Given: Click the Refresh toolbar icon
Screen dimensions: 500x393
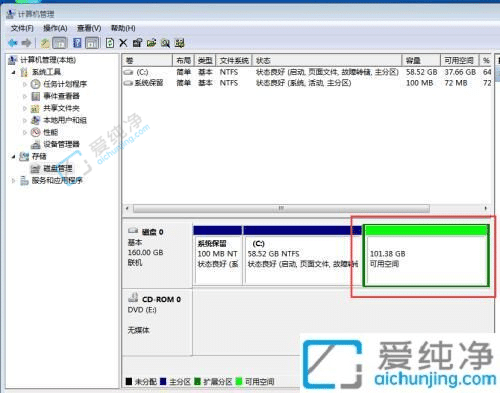Looking at the screenshot, I should coord(110,43).
